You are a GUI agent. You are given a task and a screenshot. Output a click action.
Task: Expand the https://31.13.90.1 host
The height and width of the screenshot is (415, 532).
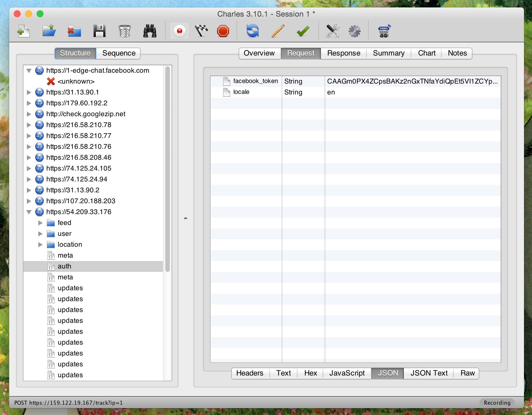pos(29,92)
